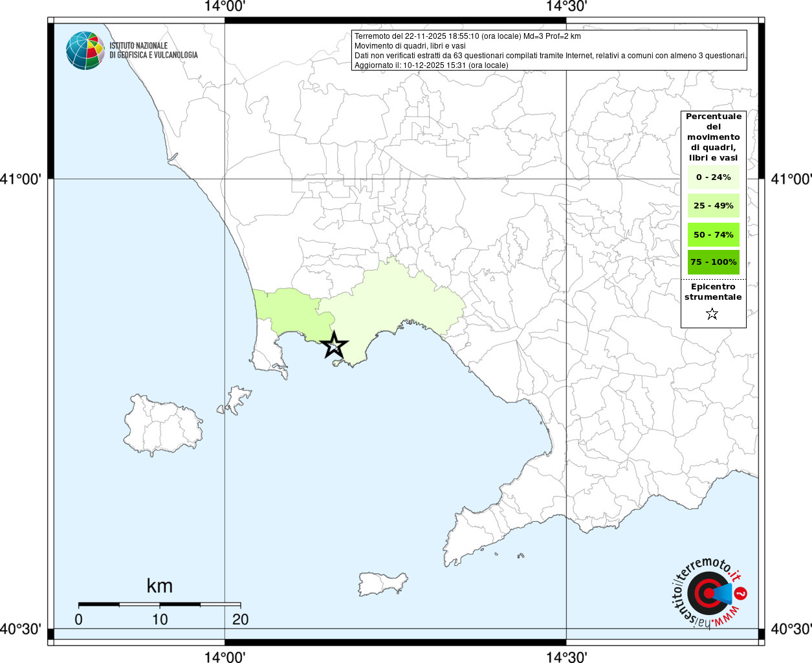Viewport: 812px width, 663px height.
Task: Click the 'Epicentro strumentale' legend label
Action: (713, 291)
